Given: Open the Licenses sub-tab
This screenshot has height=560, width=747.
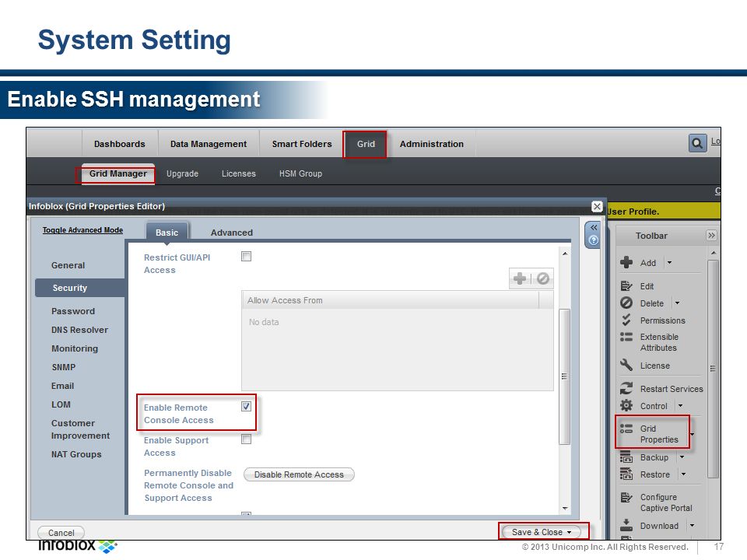Looking at the screenshot, I should [x=239, y=173].
